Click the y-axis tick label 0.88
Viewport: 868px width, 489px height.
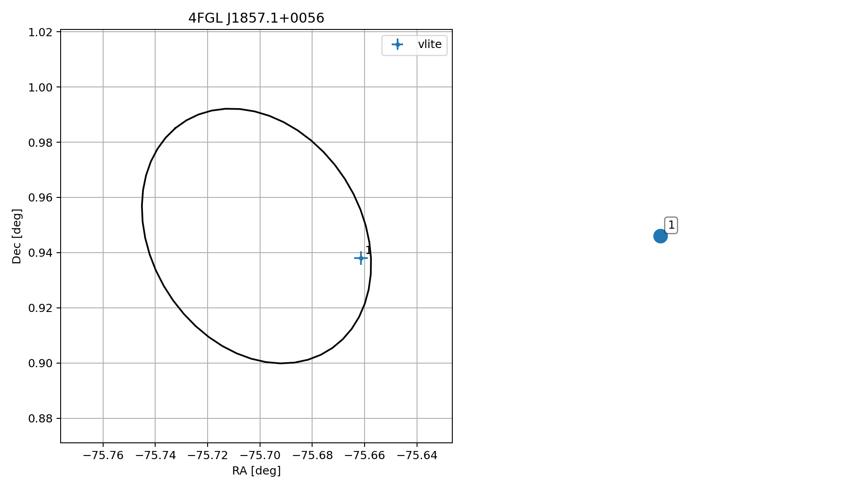tap(41, 419)
